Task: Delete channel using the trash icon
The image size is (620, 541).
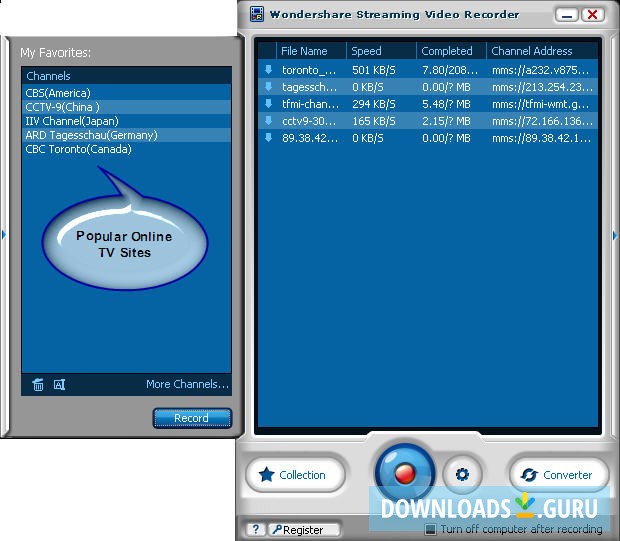Action: point(38,384)
